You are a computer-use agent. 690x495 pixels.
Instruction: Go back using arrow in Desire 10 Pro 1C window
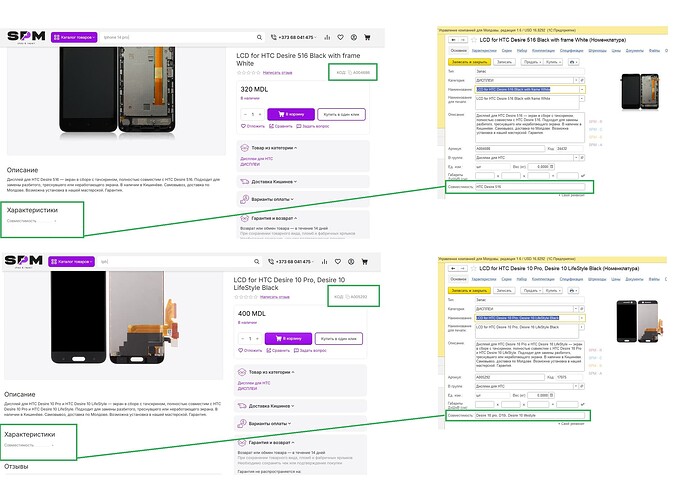[453, 268]
